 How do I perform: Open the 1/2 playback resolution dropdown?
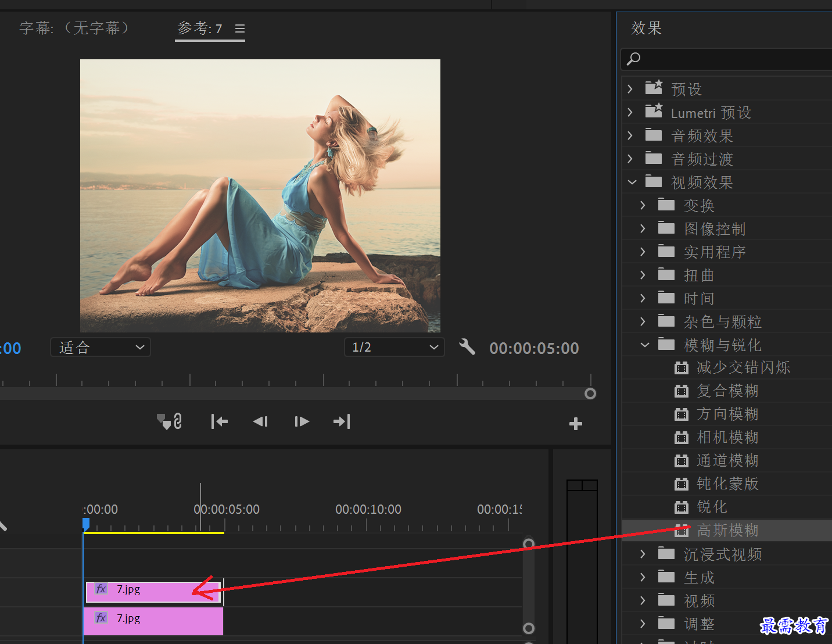point(395,347)
